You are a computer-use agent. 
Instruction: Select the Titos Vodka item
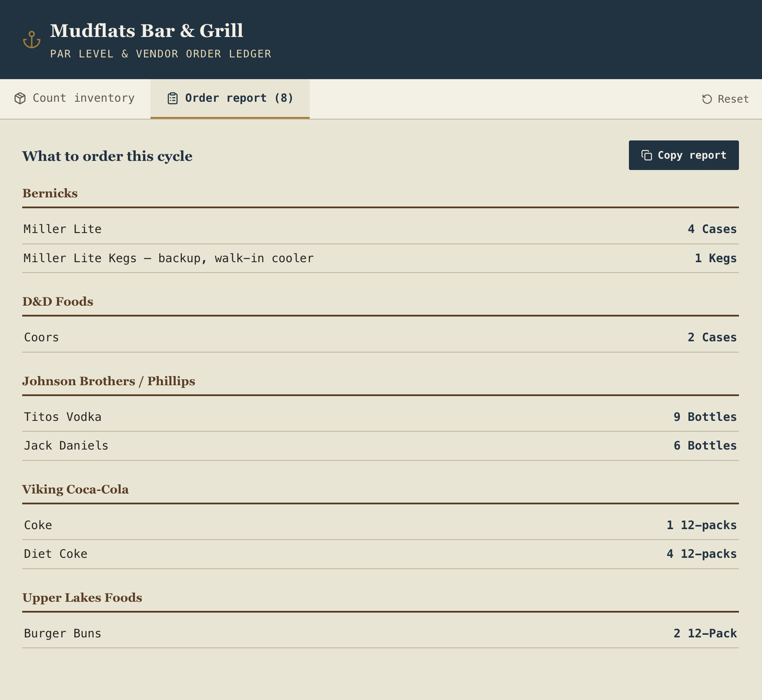click(63, 417)
